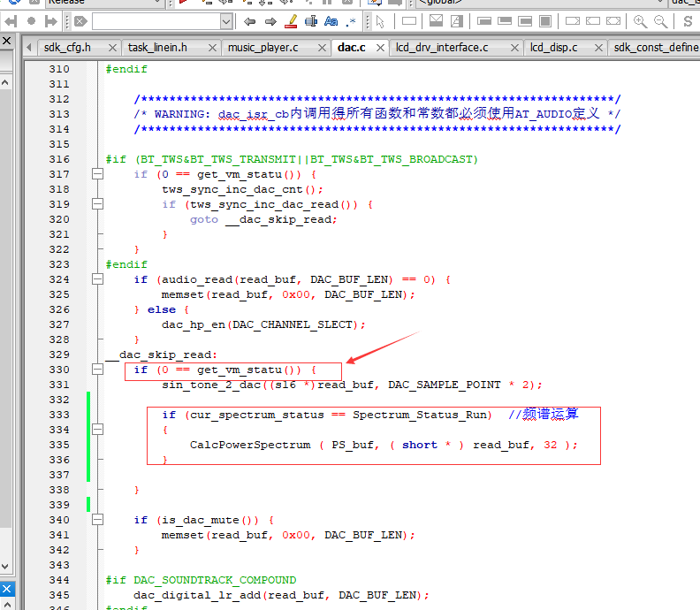Pick the diagonal-split box diagram tool
This screenshot has width=700, height=610.
(x=457, y=21)
